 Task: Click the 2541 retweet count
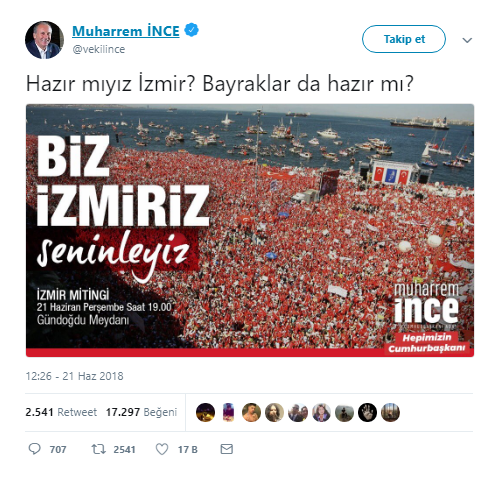pos(124,450)
